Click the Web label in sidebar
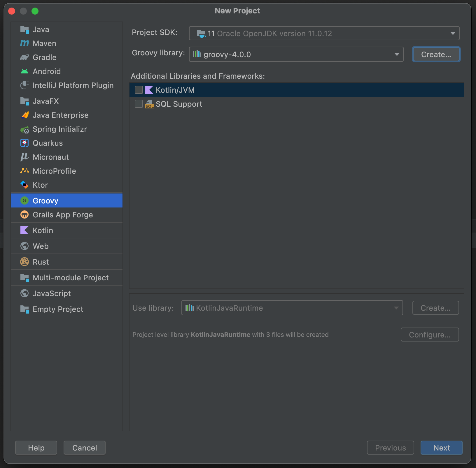Viewport: 476px width, 468px height. click(x=41, y=246)
